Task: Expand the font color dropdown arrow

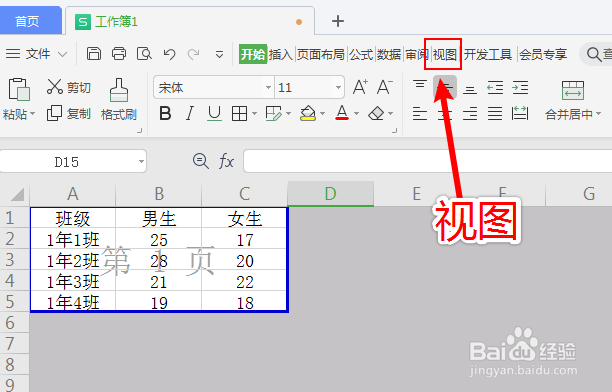Action: [356, 114]
